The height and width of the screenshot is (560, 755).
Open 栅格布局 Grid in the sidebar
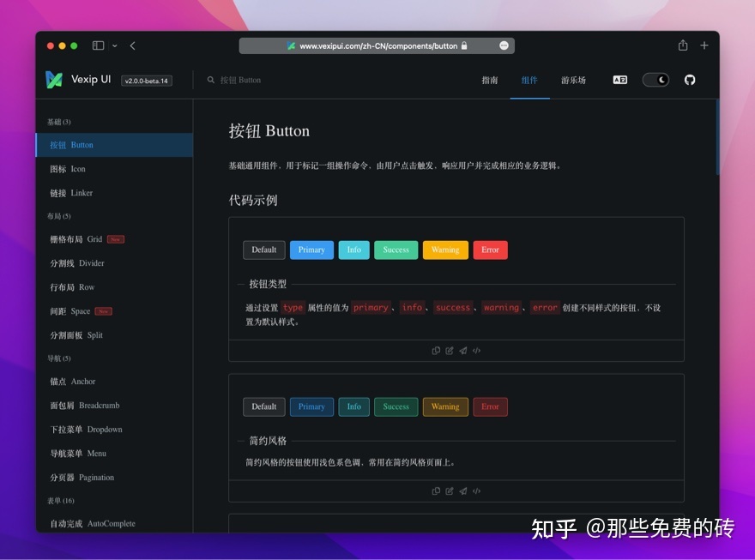(x=115, y=239)
